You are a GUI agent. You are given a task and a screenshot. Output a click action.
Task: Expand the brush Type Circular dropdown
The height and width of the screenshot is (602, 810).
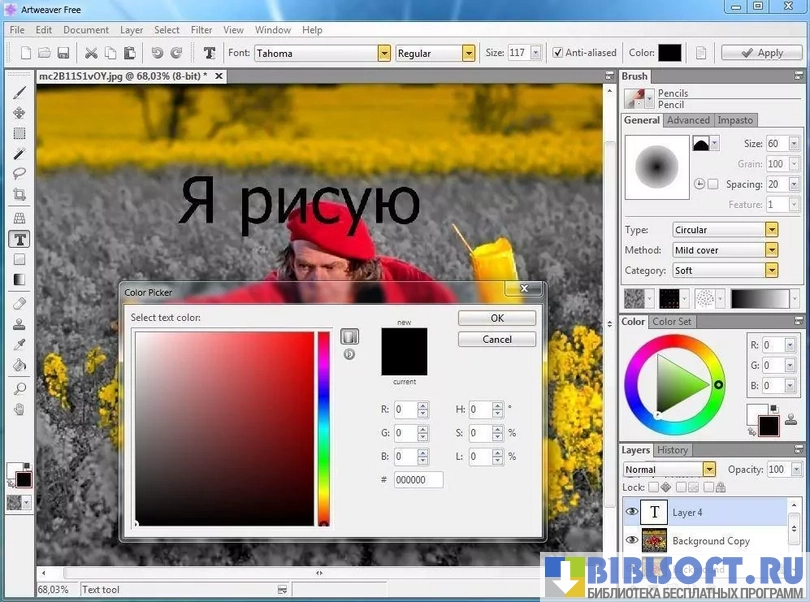pyautogui.click(x=771, y=230)
